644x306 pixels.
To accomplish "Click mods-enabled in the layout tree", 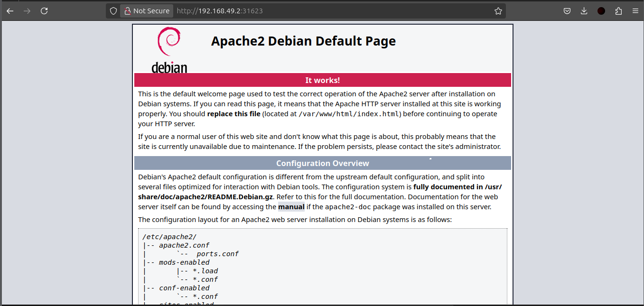I will (184, 262).
